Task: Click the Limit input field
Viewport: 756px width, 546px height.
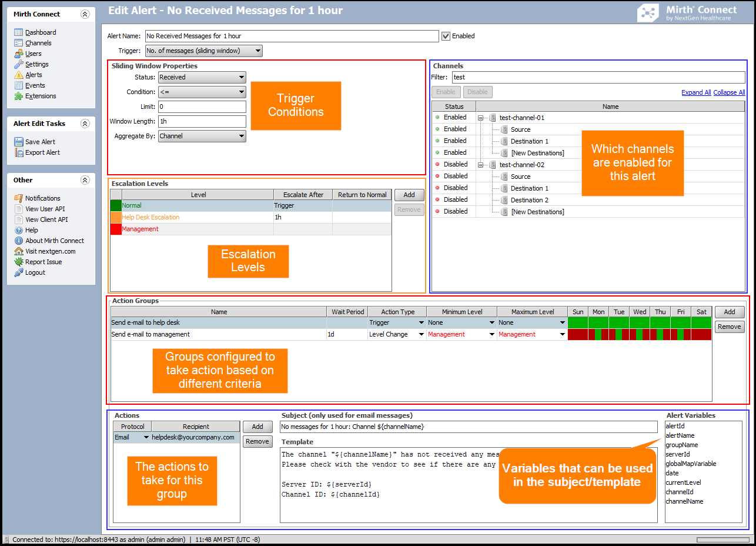Action: (x=202, y=106)
